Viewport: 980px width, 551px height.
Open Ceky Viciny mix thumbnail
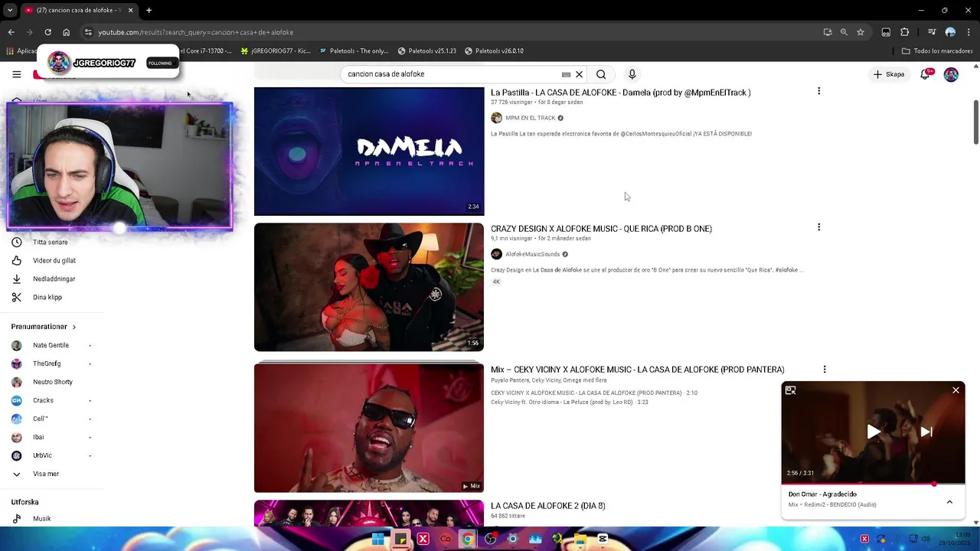369,428
